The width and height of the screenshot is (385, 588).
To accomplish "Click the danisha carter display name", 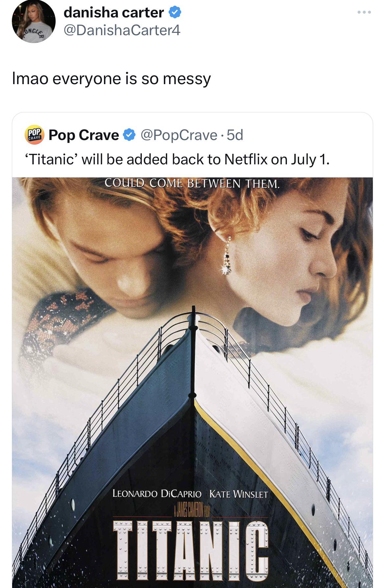I will (114, 12).
